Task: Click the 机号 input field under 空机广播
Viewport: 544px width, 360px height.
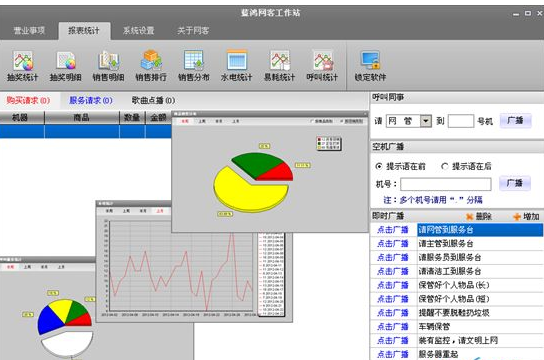Action: [446, 184]
